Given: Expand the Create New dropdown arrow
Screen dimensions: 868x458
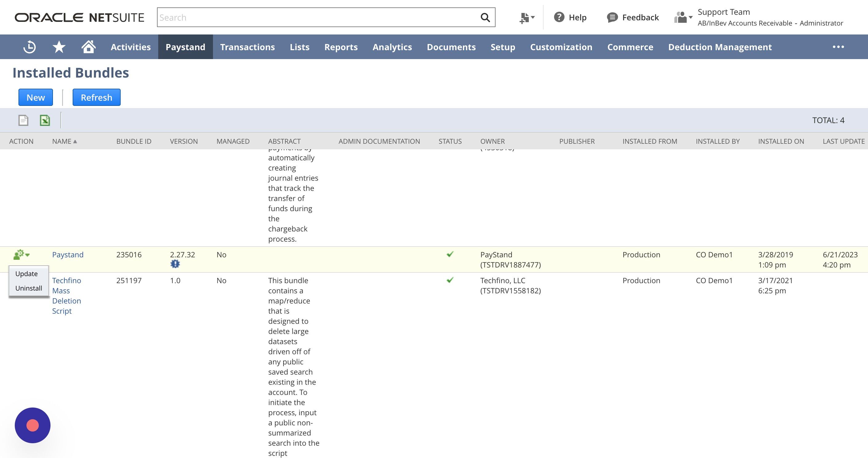Looking at the screenshot, I should pos(533,17).
